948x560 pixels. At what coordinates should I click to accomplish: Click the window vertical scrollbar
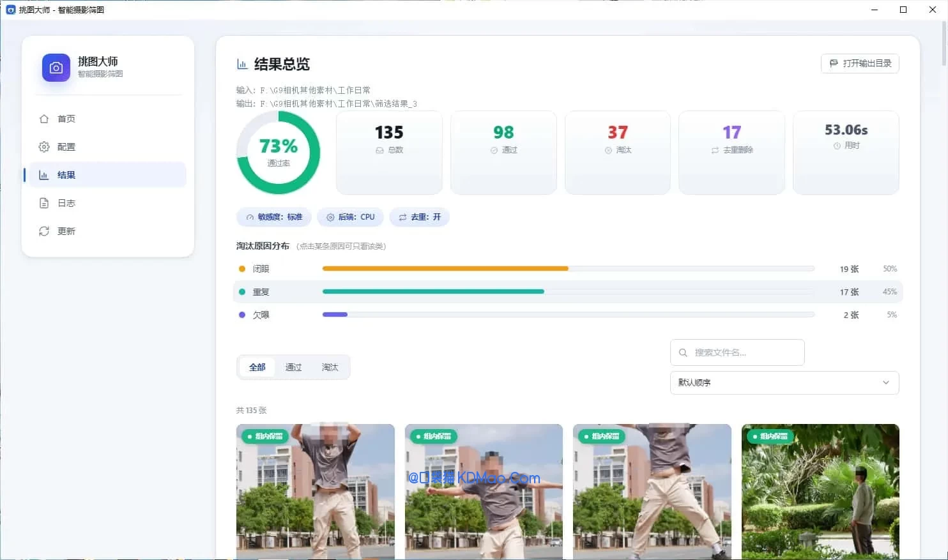[944, 42]
